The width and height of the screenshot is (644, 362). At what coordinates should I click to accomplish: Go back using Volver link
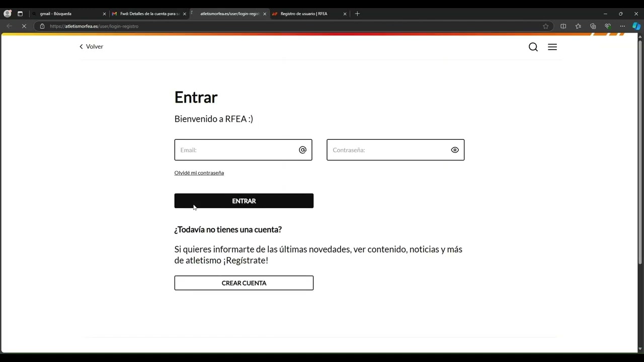pyautogui.click(x=91, y=46)
